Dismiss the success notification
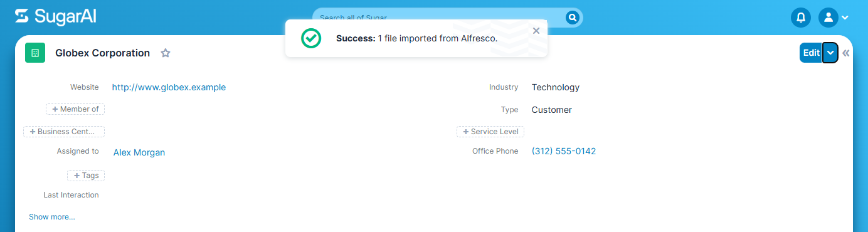This screenshot has height=232, width=868. pyautogui.click(x=536, y=30)
